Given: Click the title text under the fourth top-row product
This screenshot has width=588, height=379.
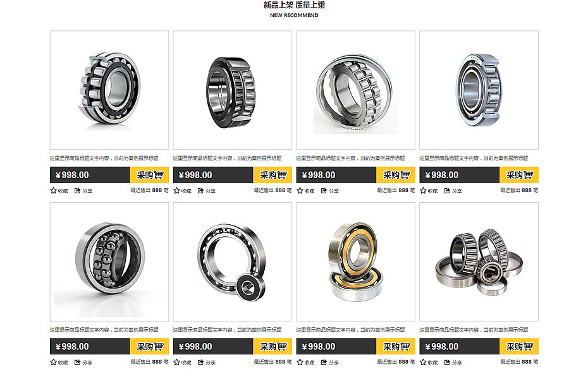Looking at the screenshot, I should pyautogui.click(x=474, y=158).
